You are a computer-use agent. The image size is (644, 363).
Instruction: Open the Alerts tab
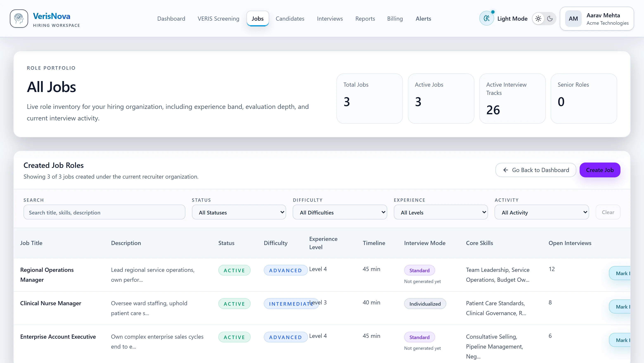click(423, 19)
